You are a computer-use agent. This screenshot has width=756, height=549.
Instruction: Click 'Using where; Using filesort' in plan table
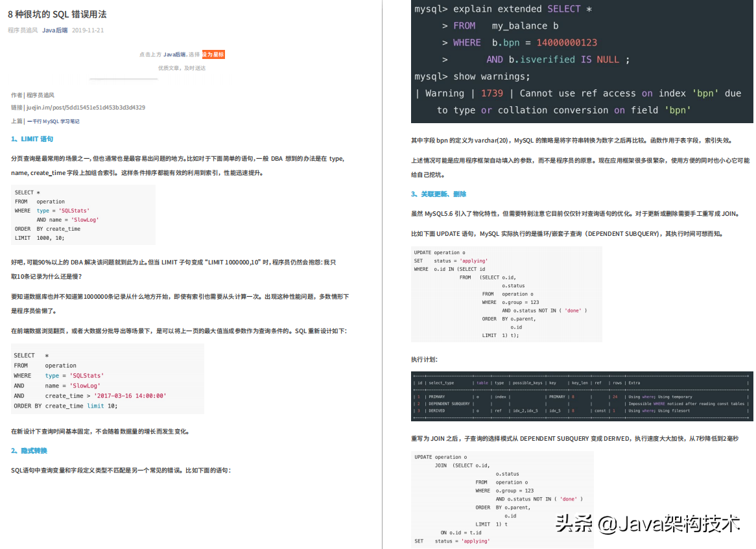[659, 411]
